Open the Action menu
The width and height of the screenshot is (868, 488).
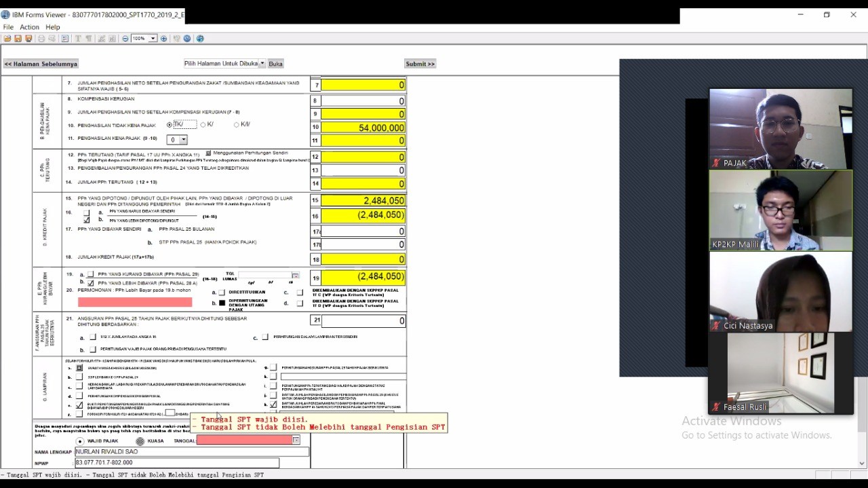point(29,27)
